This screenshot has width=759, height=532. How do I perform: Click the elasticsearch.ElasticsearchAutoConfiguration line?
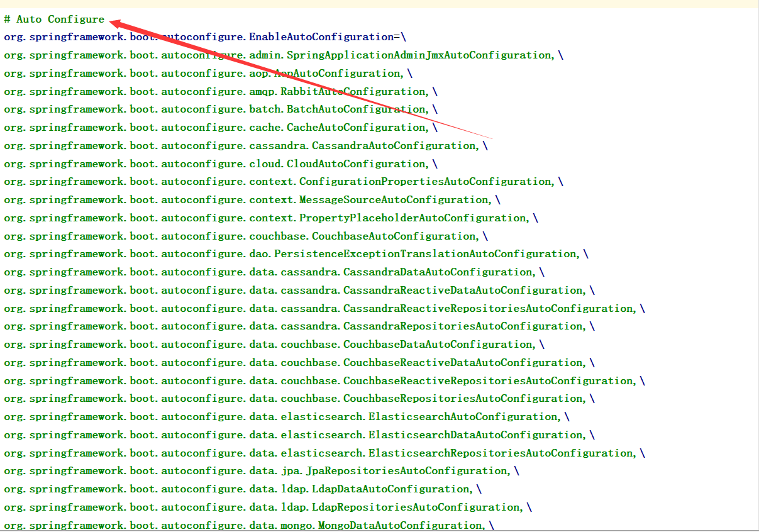click(287, 417)
